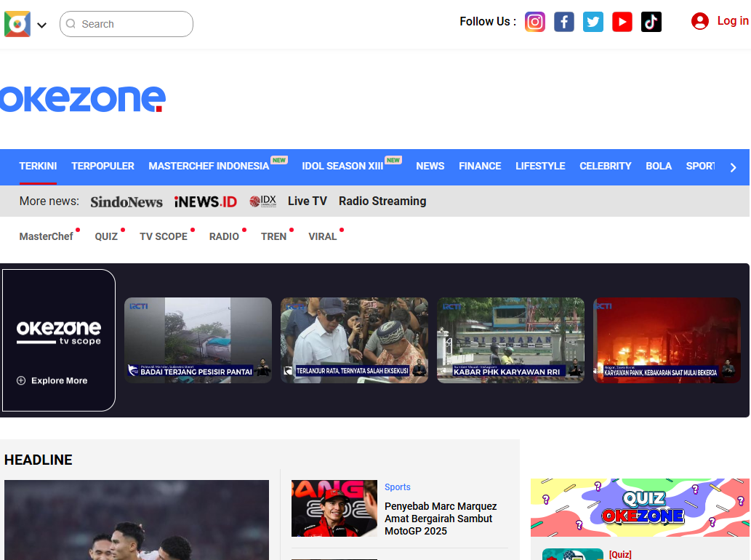Select the TERPOPULER tab

(x=103, y=167)
